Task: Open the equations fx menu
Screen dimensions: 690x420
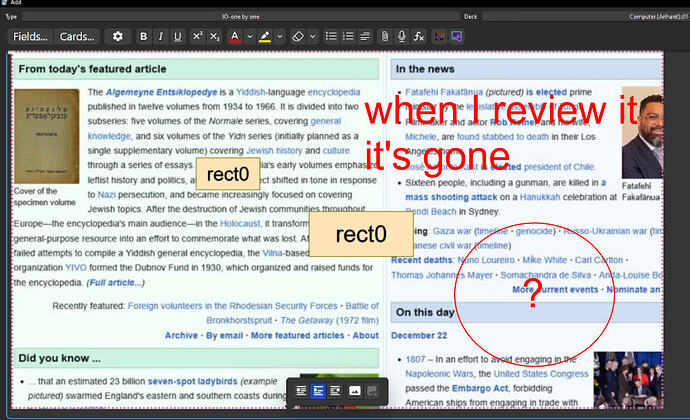Action: pos(419,36)
